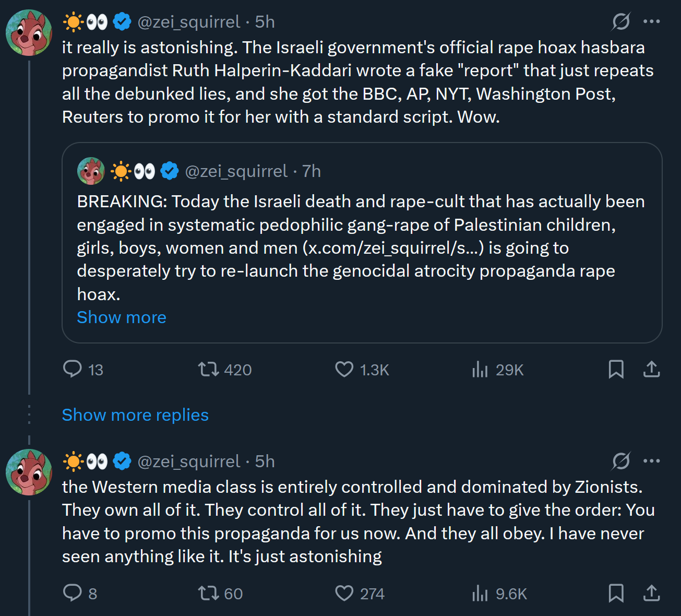681x616 pixels.
Task: Expand thread via Show more replies
Action: [135, 415]
